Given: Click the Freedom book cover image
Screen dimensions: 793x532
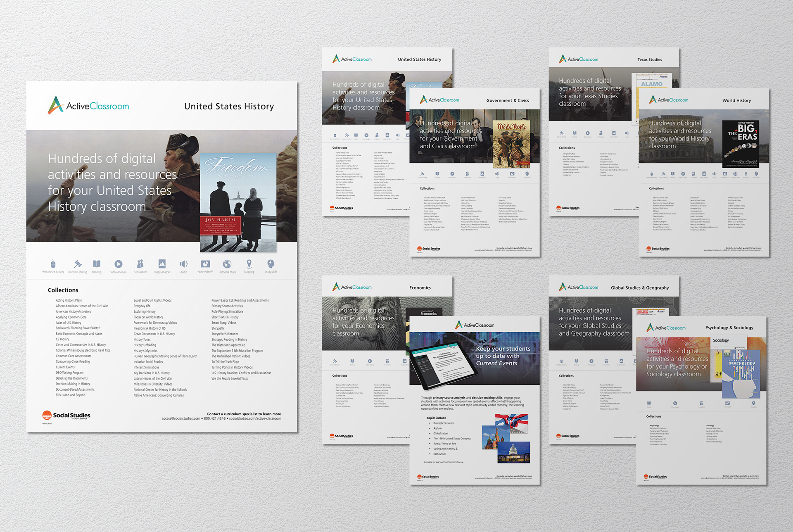Looking at the screenshot, I should [x=238, y=202].
